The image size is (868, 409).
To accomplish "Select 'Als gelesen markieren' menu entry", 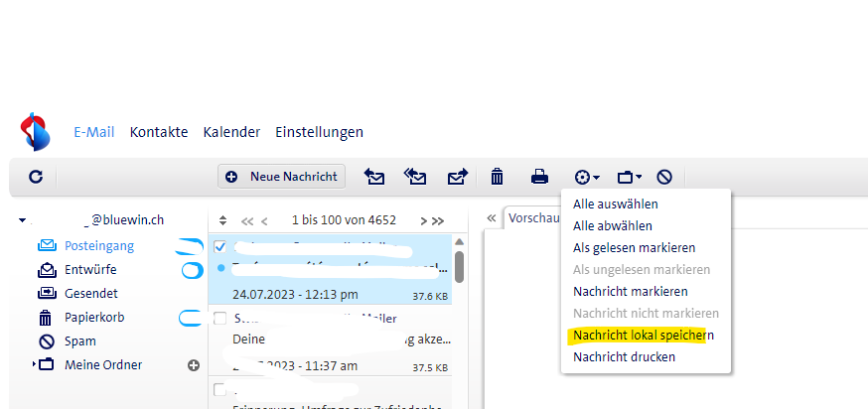I will (634, 247).
